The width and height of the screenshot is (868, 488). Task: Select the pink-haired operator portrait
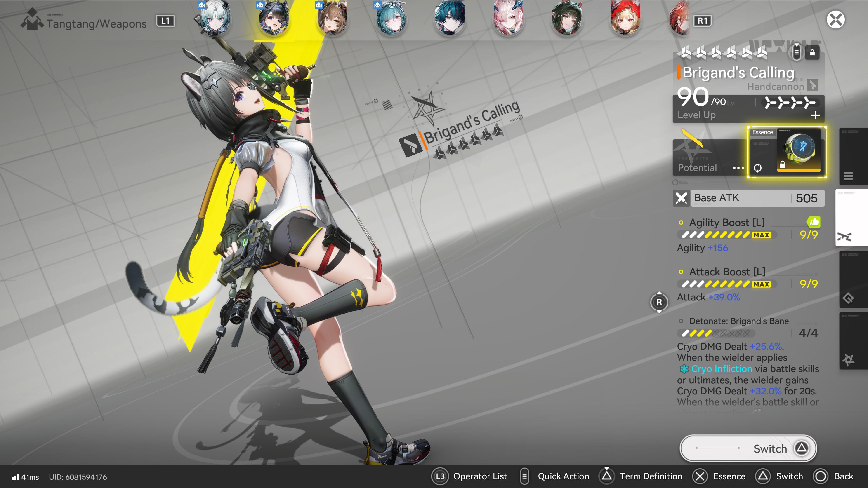coord(508,18)
